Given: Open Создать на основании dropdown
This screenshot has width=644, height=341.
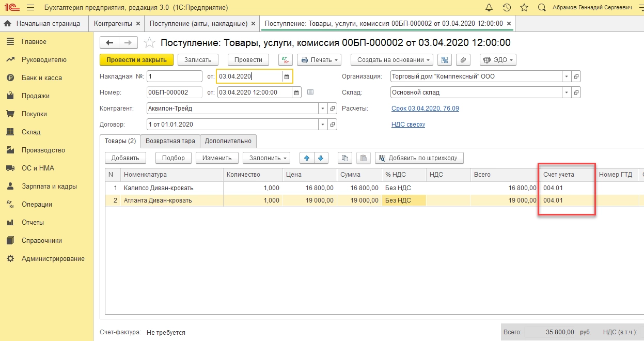Looking at the screenshot, I should (394, 60).
